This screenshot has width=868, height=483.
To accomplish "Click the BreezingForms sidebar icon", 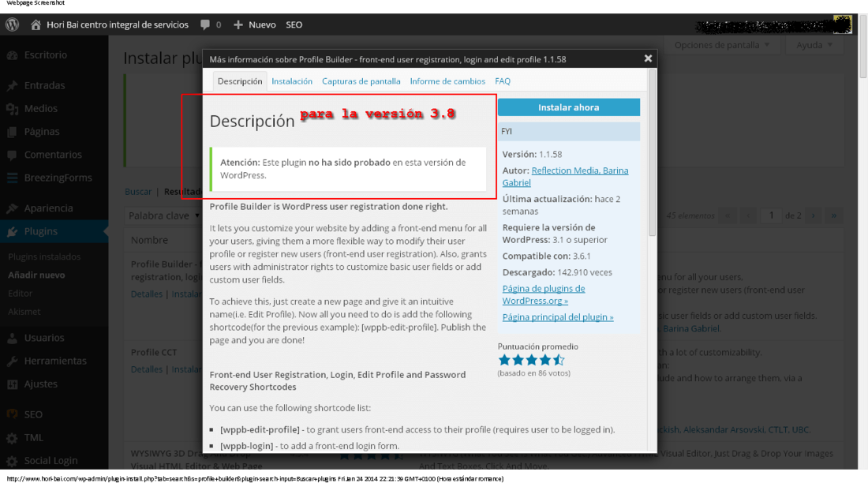I will (12, 178).
